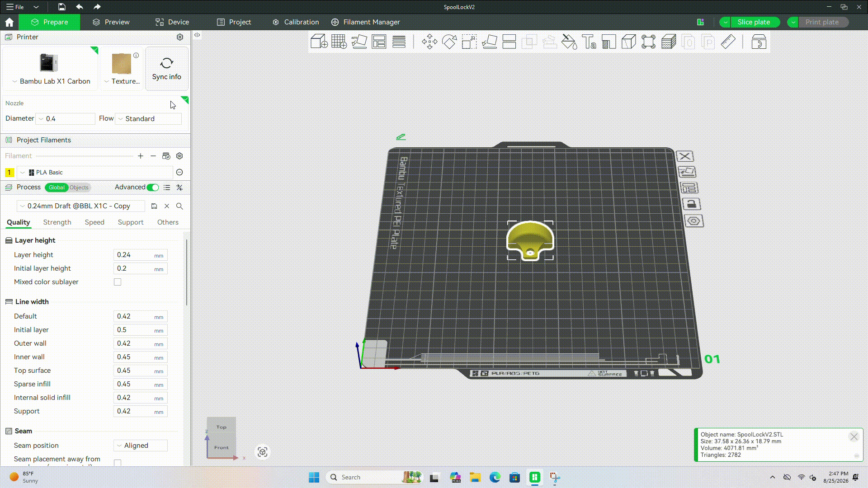
Task: Click the Add object cube icon
Action: (319, 42)
